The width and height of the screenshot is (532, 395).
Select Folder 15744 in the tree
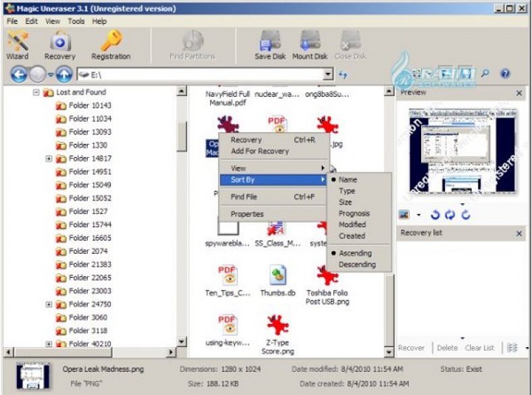[90, 225]
